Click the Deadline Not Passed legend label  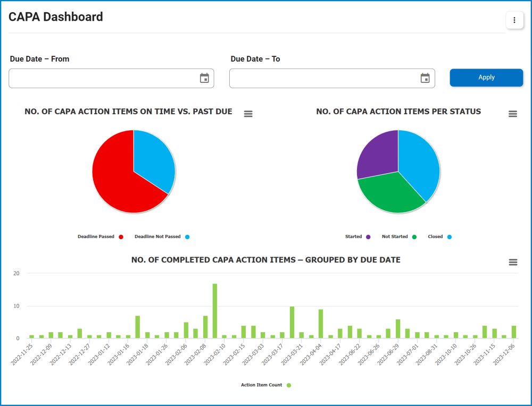tap(157, 236)
